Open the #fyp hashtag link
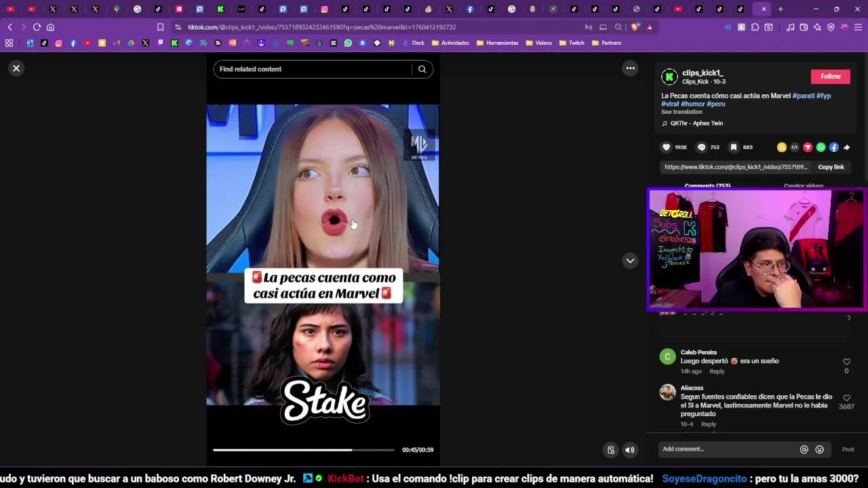Screen dimensions: 868x488 (x=823, y=96)
